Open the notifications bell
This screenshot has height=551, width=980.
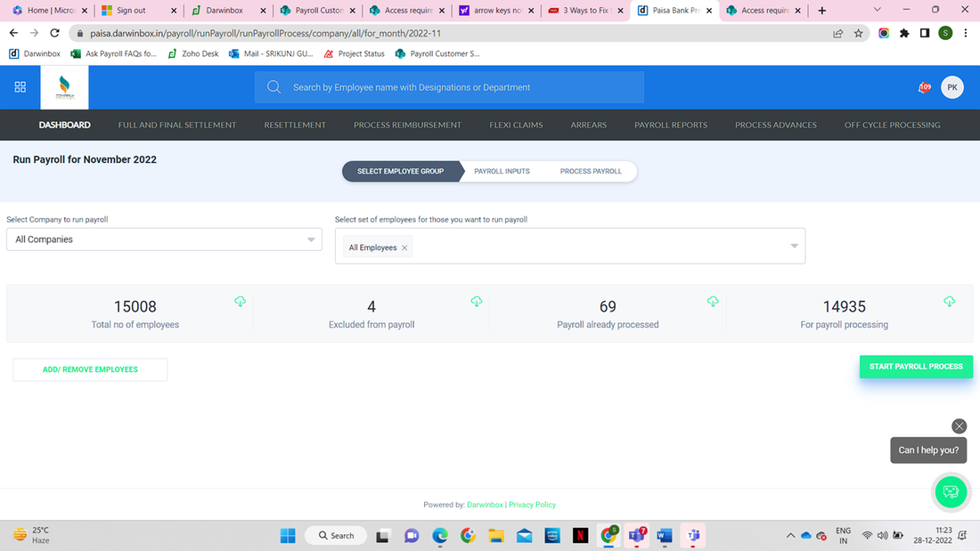pyautogui.click(x=924, y=87)
